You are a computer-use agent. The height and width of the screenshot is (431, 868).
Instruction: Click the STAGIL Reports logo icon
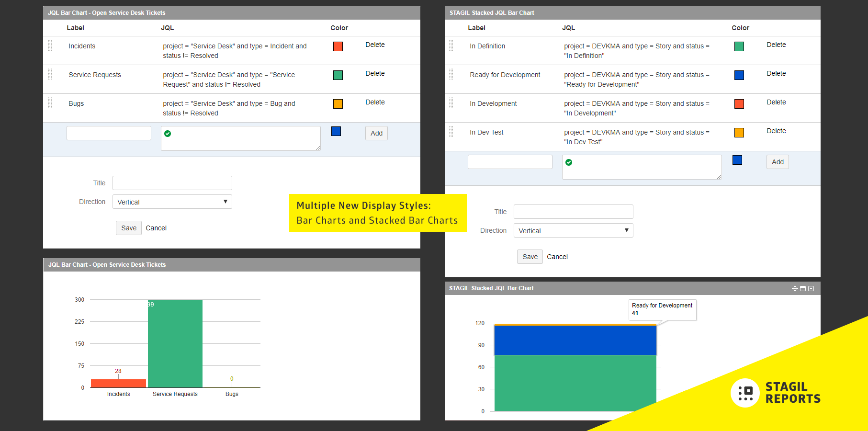click(x=745, y=393)
